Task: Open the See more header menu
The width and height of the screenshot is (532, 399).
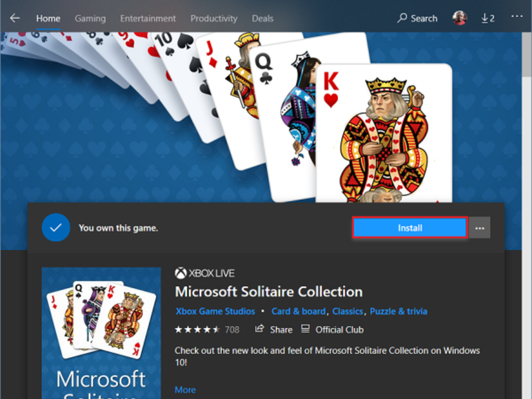Action: [x=517, y=16]
